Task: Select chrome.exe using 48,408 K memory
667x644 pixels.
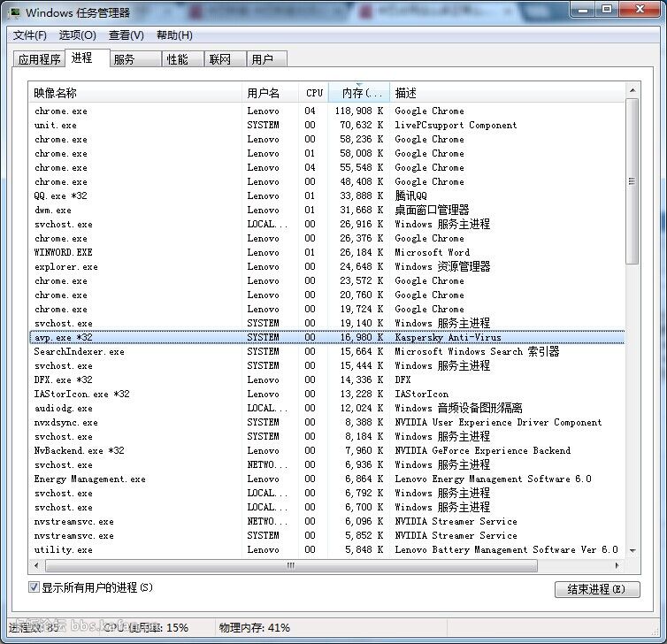Action: click(x=326, y=181)
